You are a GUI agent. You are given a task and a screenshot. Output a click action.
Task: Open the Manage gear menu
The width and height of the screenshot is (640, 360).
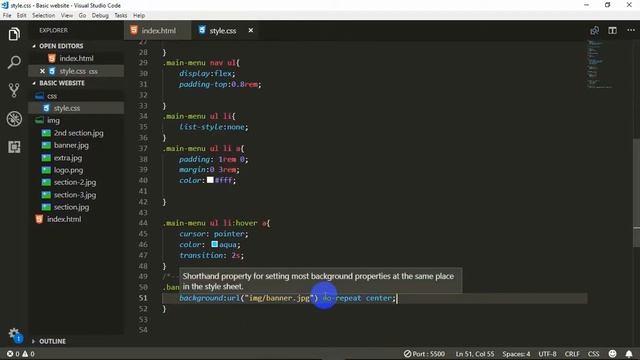tap(14, 334)
